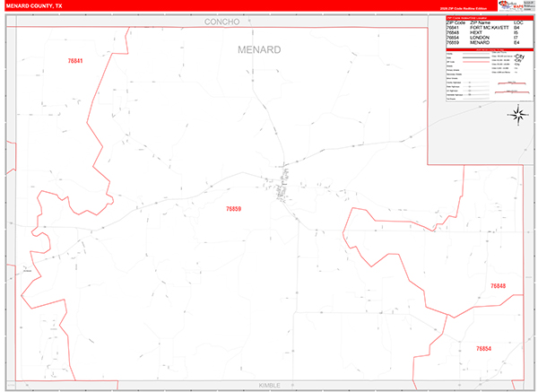Screen dimensions: 538x392
Task: Click the ZIP label 76841 on map
Action: point(75,61)
